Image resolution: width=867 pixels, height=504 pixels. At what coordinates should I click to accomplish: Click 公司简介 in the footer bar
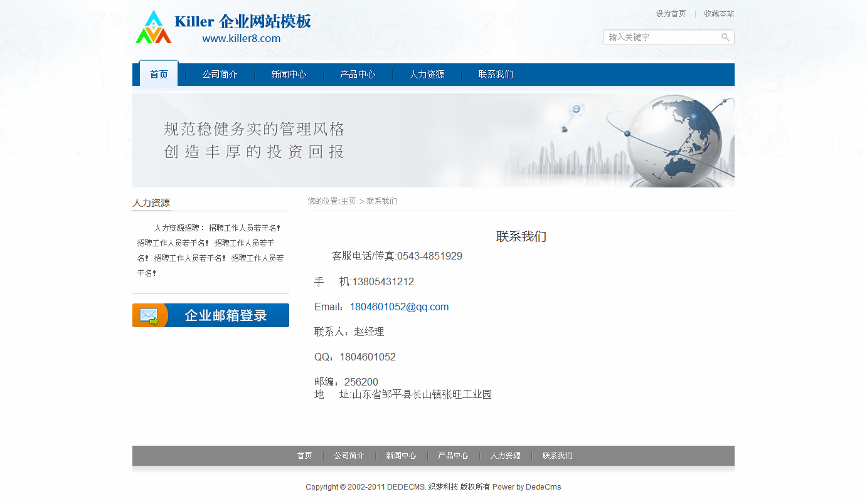pos(349,456)
